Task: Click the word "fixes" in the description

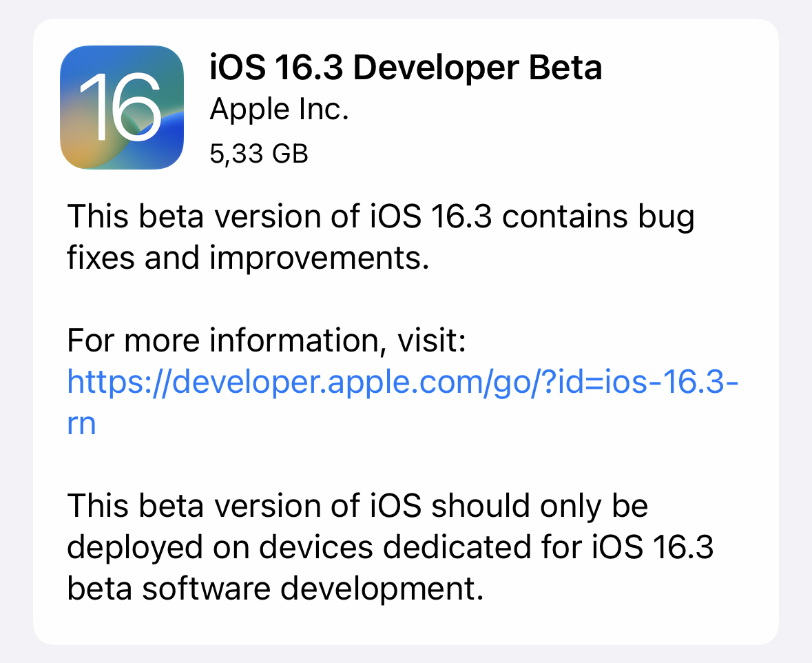Action: point(101,258)
